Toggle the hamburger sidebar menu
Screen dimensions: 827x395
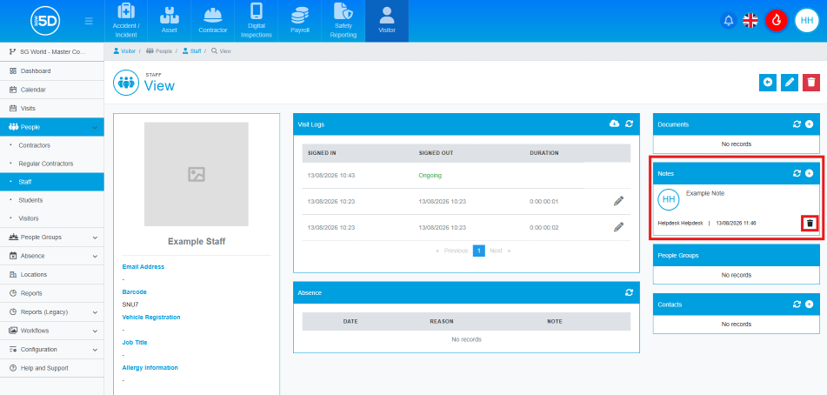click(x=89, y=21)
